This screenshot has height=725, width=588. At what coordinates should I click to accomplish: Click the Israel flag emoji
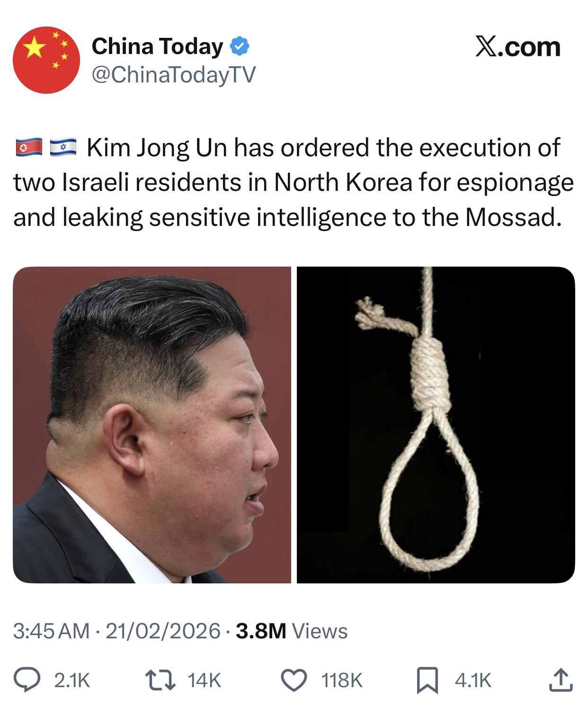click(62, 148)
